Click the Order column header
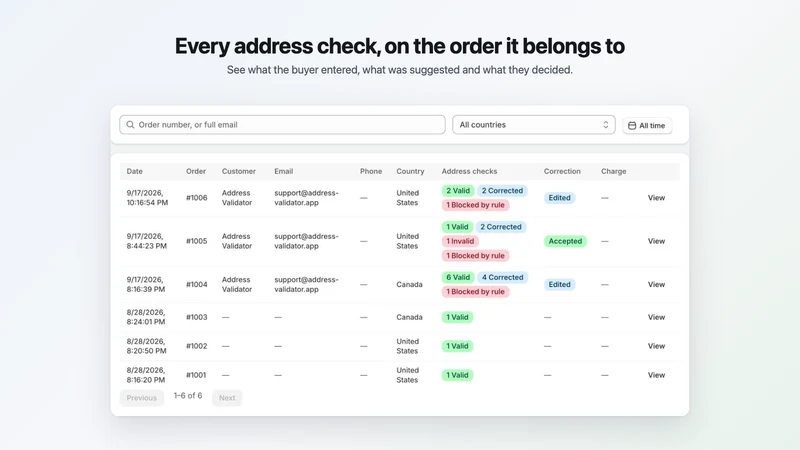 coord(196,171)
